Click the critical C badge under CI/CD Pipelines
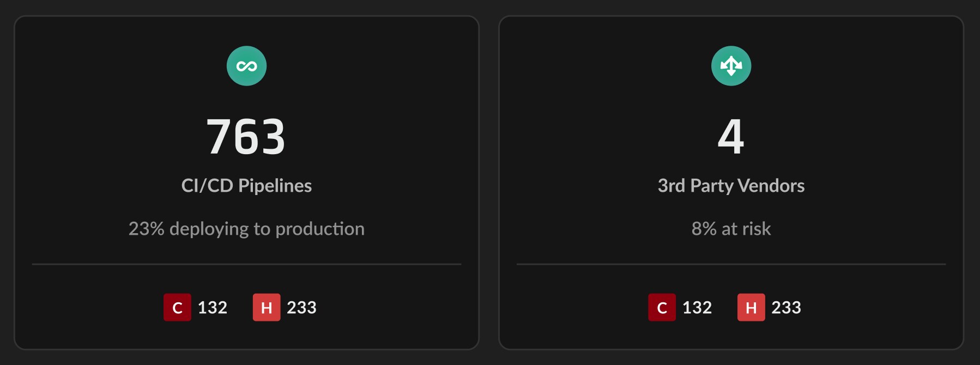This screenshot has height=365, width=980. pos(177,307)
